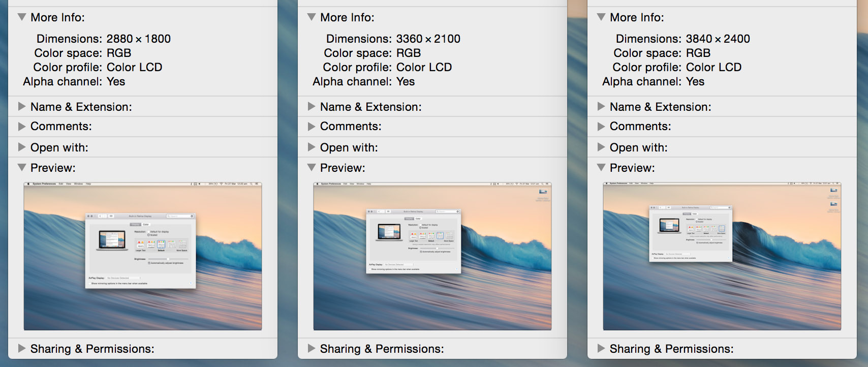Click Alpha channel Yes value in 3840 × 2400 window
The height and width of the screenshot is (367, 868).
pyautogui.click(x=695, y=81)
